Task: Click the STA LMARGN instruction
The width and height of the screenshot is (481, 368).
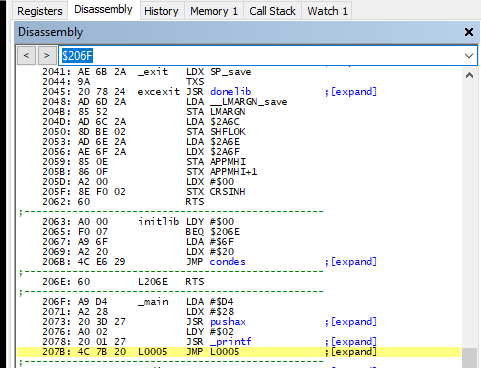Action: pyautogui.click(x=216, y=112)
